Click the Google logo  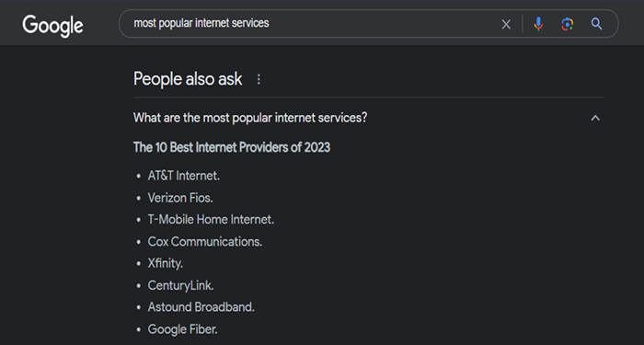(52, 26)
